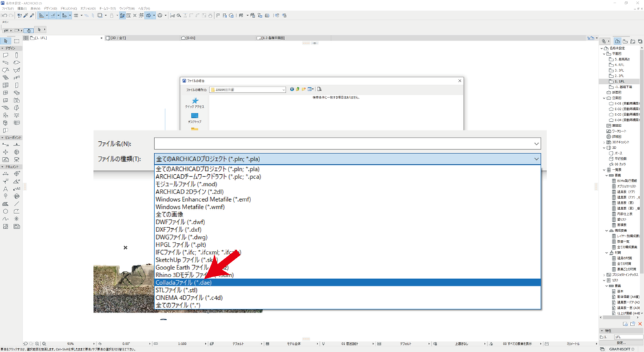Select the Line tool
Screen dimensions: 644x352
pyautogui.click(x=16, y=204)
